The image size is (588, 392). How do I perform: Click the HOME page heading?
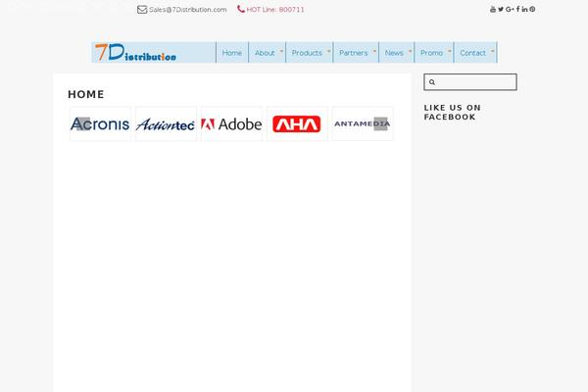point(86,94)
